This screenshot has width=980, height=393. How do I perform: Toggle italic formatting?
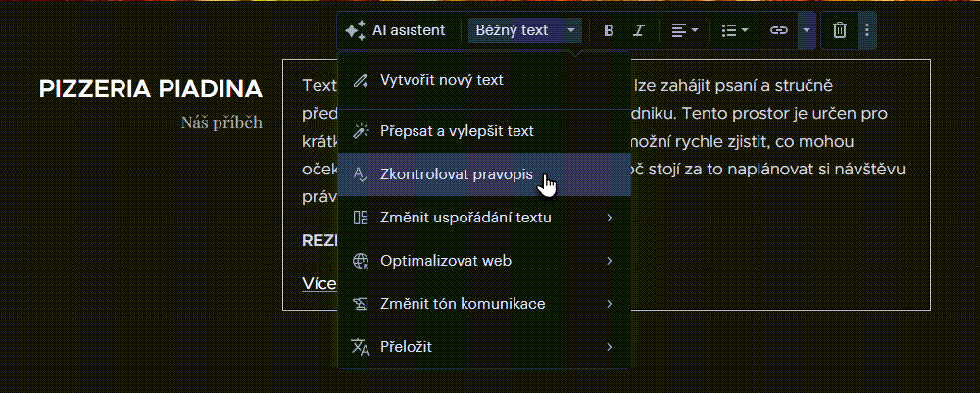(x=638, y=30)
